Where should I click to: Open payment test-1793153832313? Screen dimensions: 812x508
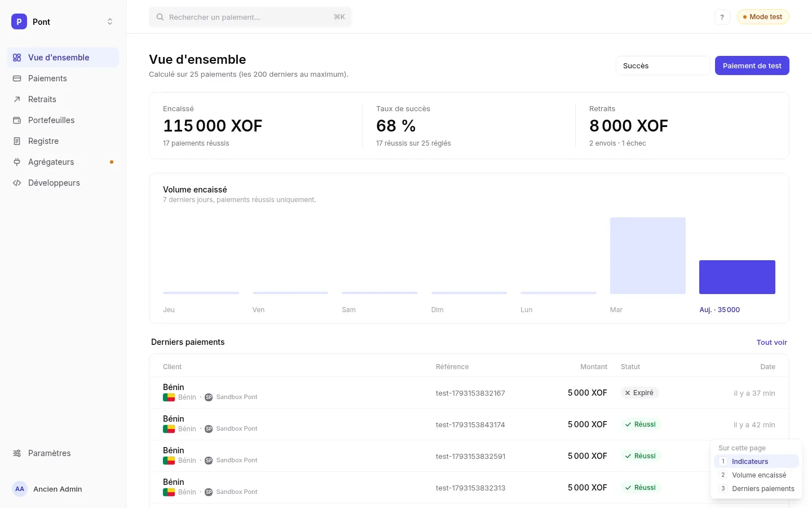click(x=469, y=488)
